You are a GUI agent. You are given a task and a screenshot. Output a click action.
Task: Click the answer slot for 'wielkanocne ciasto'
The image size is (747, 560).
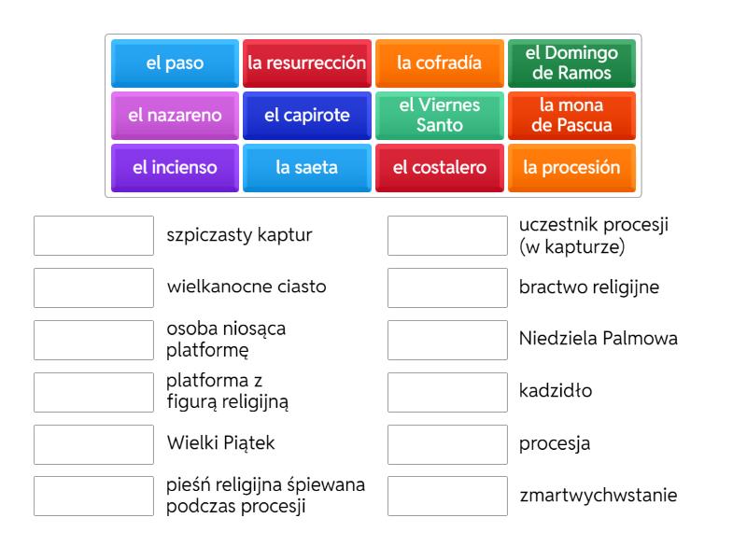pos(94,288)
